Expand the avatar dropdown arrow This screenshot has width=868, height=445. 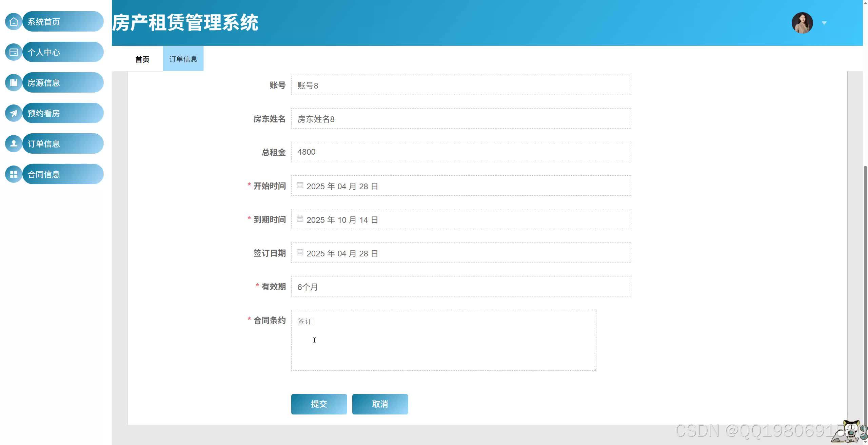[824, 23]
